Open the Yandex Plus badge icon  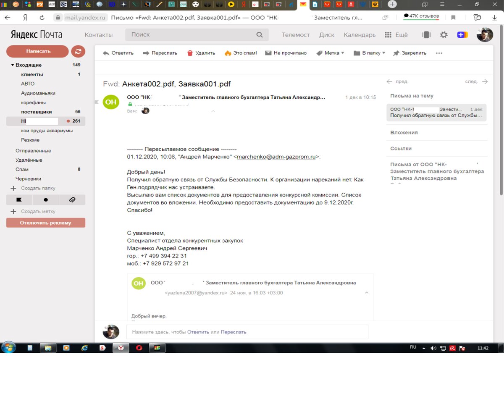(462, 35)
